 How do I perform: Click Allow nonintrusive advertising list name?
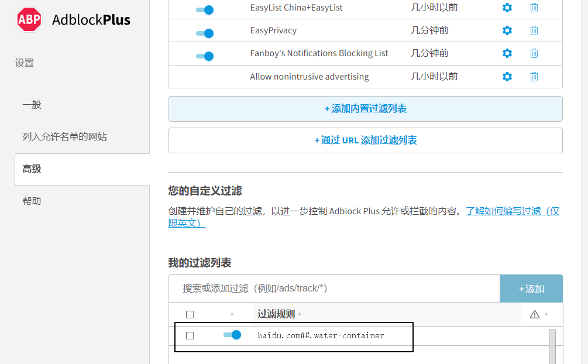[x=310, y=77]
